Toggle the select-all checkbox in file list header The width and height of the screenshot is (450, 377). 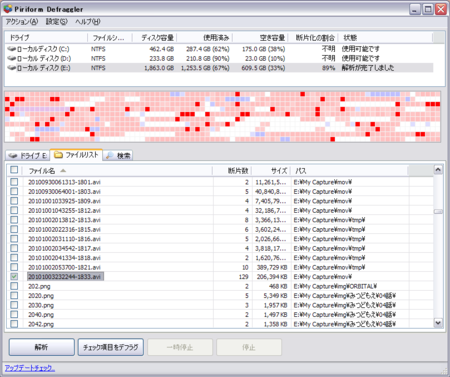point(14,170)
